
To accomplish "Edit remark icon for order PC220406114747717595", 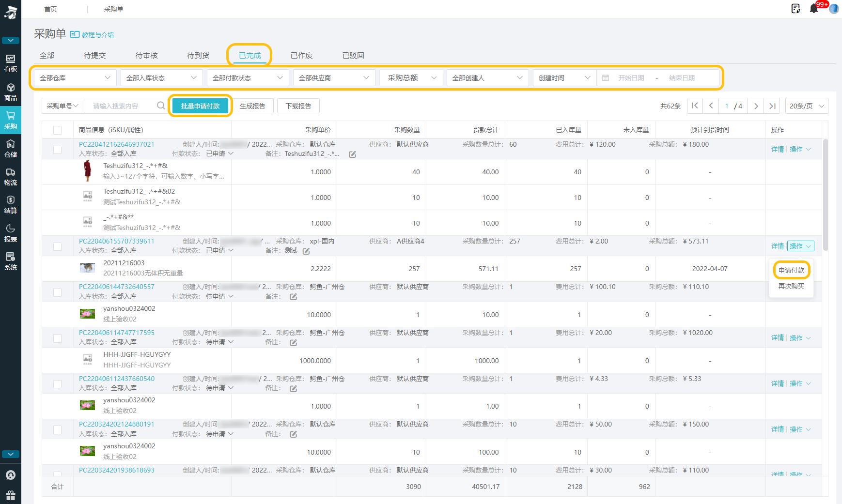I will point(293,343).
